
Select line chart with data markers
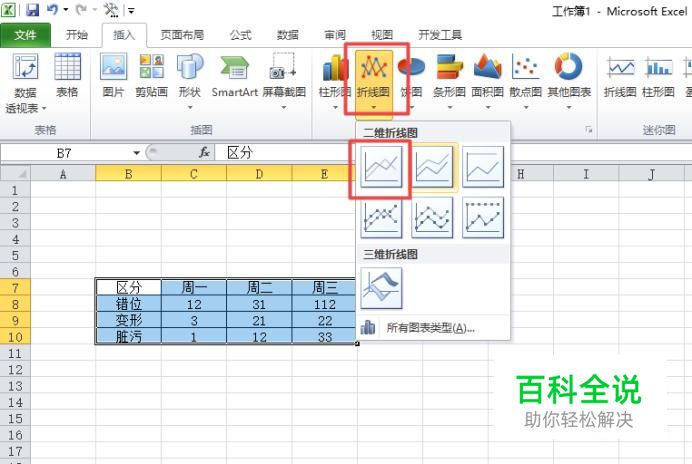(x=381, y=218)
